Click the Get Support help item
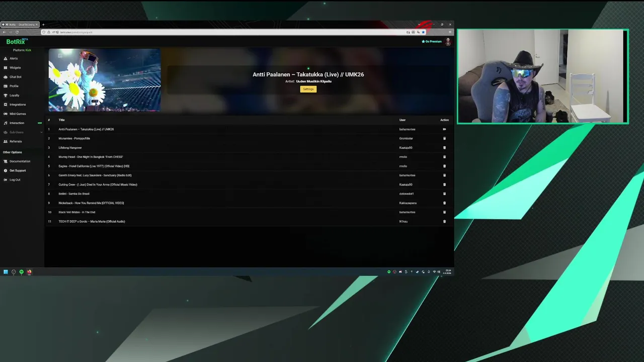644x362 pixels. [18, 170]
